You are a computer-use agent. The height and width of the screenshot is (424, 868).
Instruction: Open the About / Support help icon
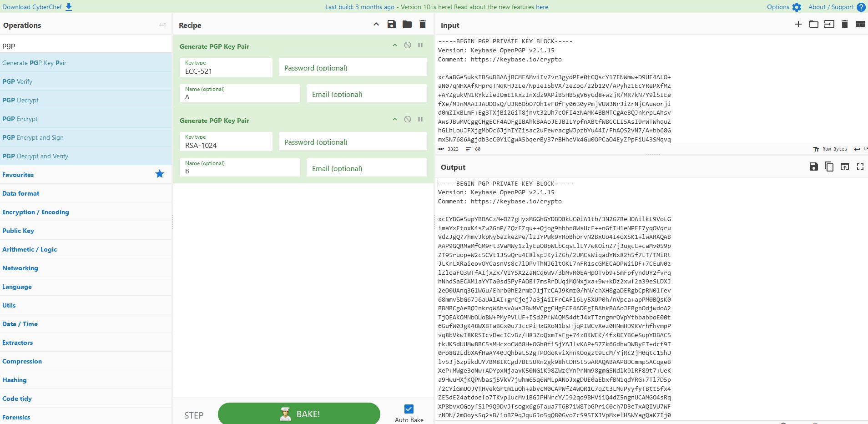click(861, 7)
